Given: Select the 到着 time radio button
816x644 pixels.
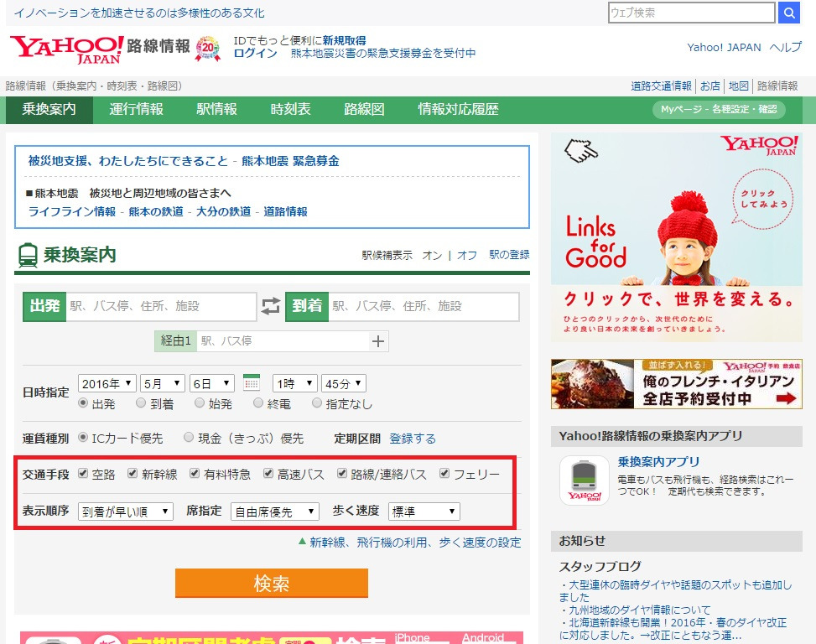Looking at the screenshot, I should pos(141,402).
